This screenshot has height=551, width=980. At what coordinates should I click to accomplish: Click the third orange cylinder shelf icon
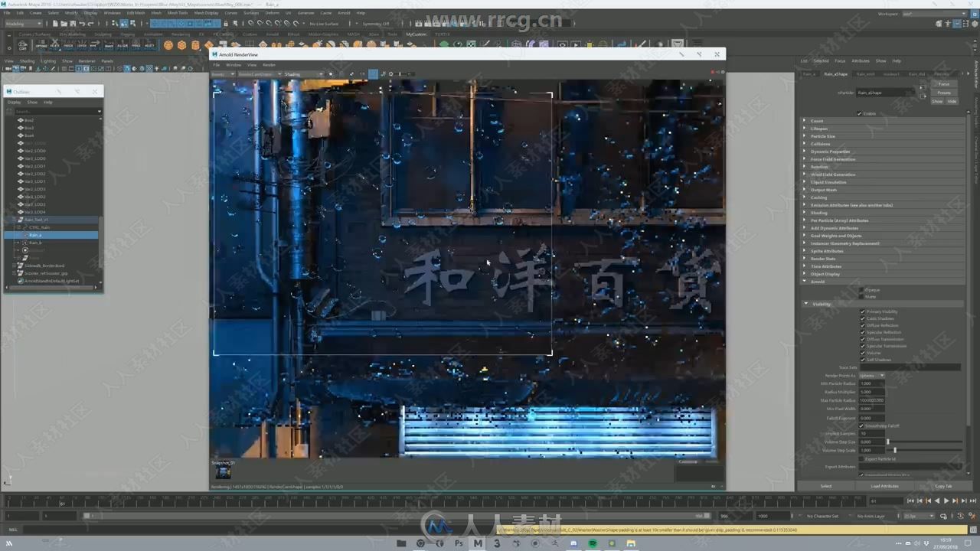[x=196, y=45]
